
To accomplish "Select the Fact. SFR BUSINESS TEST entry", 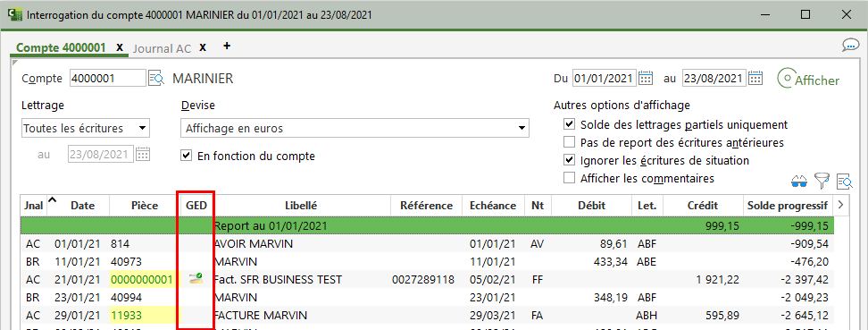I will click(x=427, y=279).
